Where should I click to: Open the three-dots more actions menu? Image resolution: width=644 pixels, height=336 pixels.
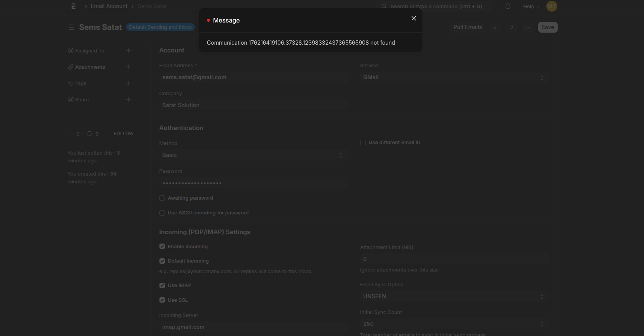pos(528,27)
